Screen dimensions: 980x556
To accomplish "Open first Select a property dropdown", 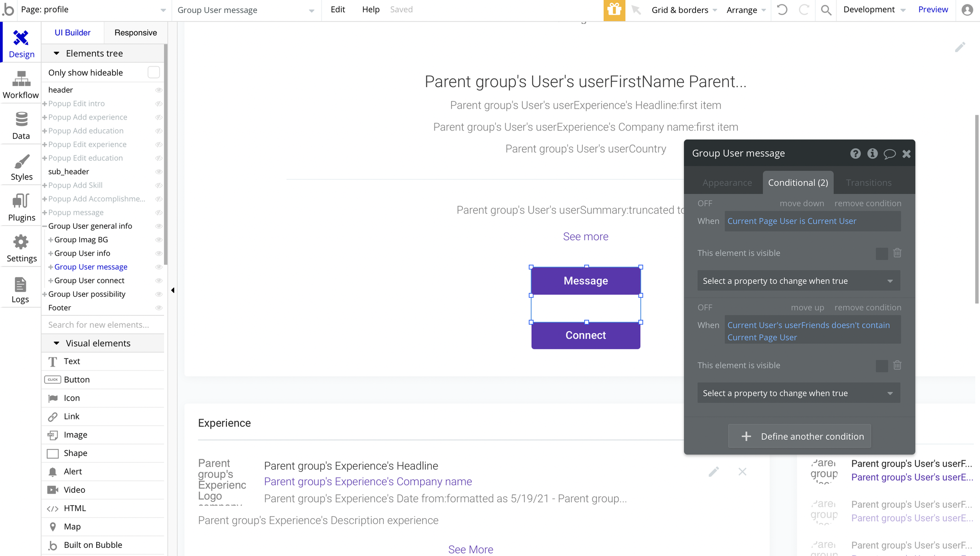I will tap(798, 281).
